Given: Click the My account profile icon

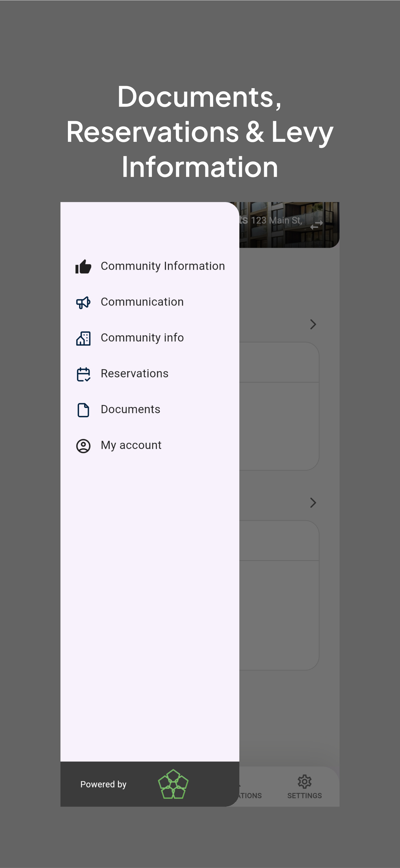Looking at the screenshot, I should (83, 446).
